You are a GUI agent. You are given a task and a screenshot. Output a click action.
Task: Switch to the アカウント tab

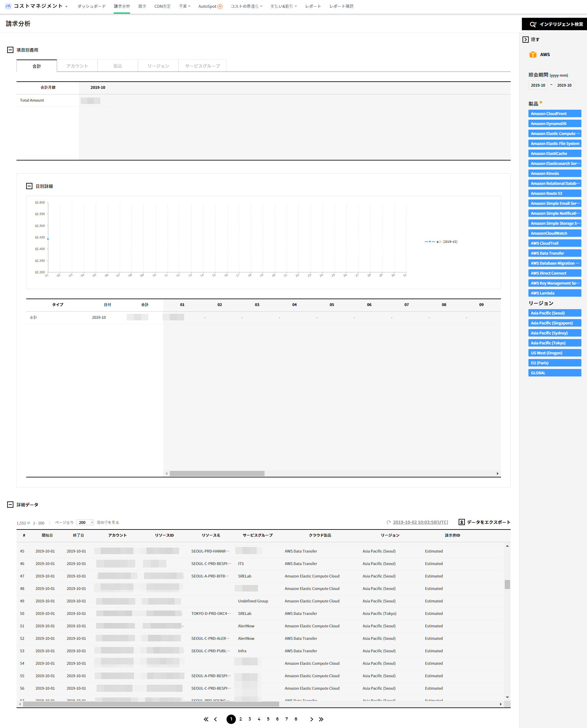pos(77,66)
